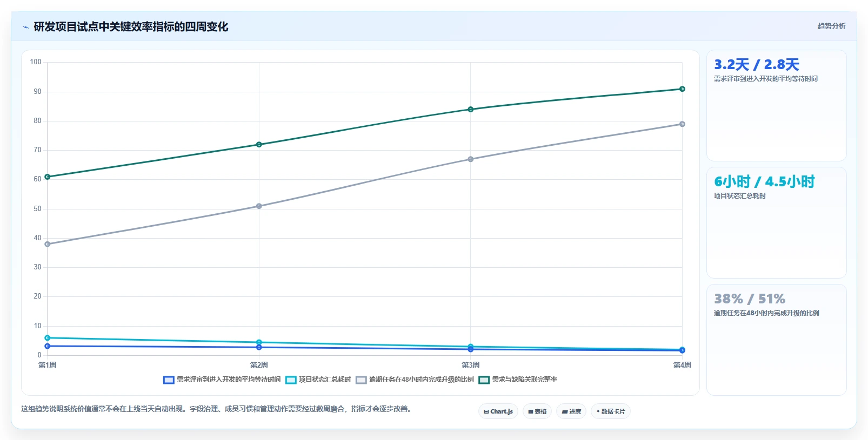Image resolution: width=868 pixels, height=440 pixels.
Task: Select gray line data point at 第3周
Action: coord(471,159)
